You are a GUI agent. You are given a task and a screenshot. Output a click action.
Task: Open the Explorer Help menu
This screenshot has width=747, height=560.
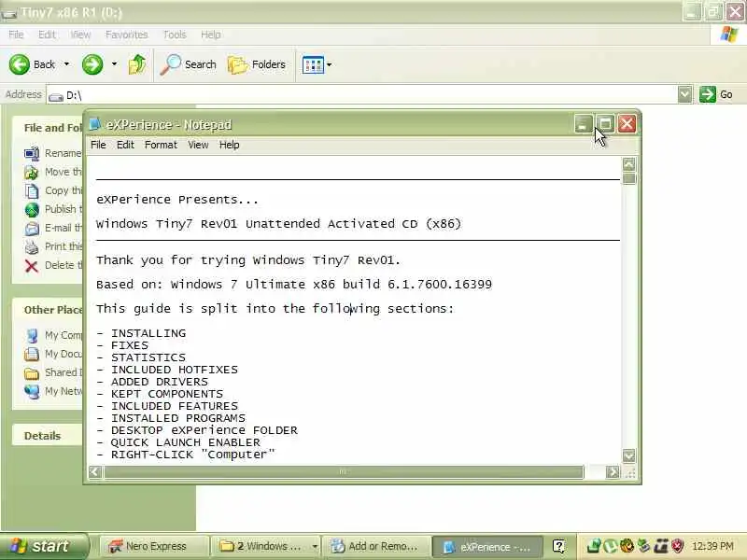pos(210,35)
